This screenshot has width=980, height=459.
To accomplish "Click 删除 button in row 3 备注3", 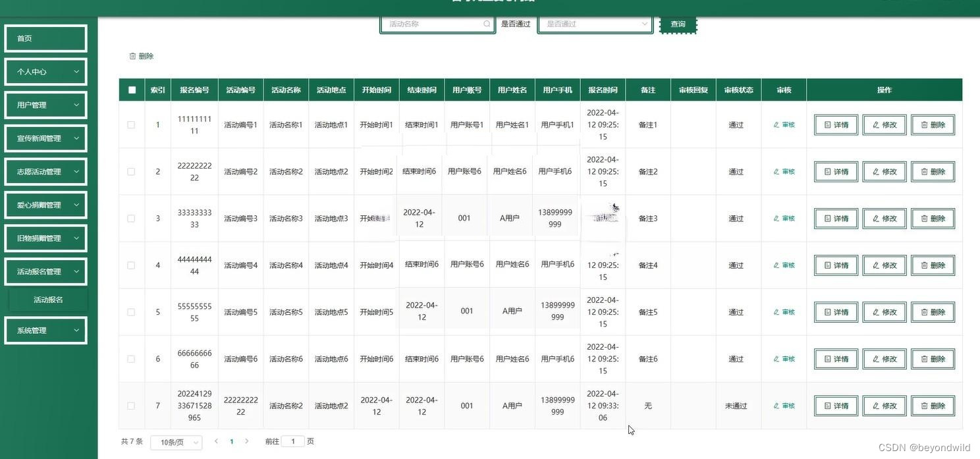I will [x=933, y=218].
